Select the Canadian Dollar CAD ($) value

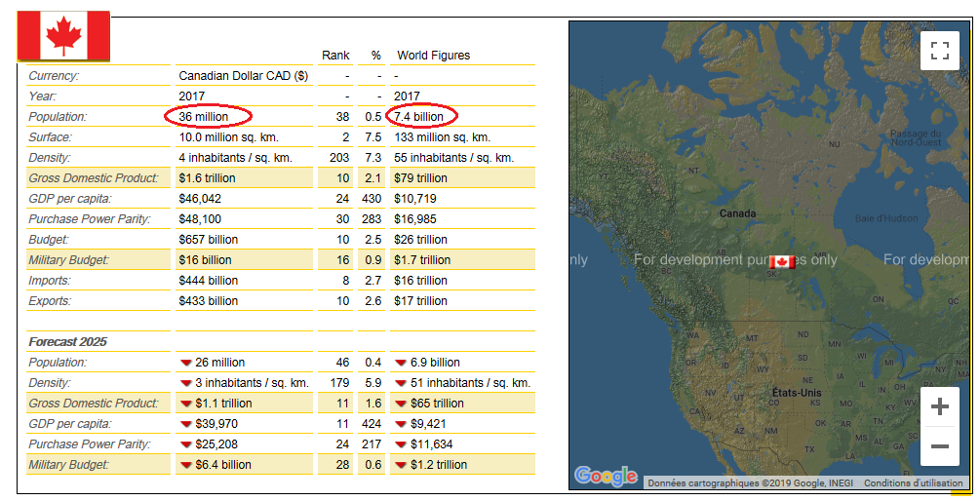click(243, 76)
